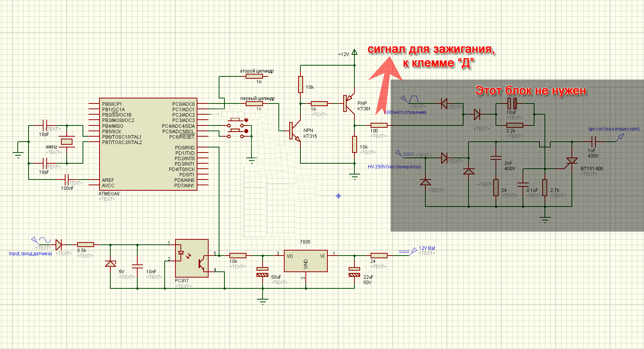Screen dimensions: 644x349
Task: Click the origin marker crosshair on the sheet
Action: click(x=338, y=196)
